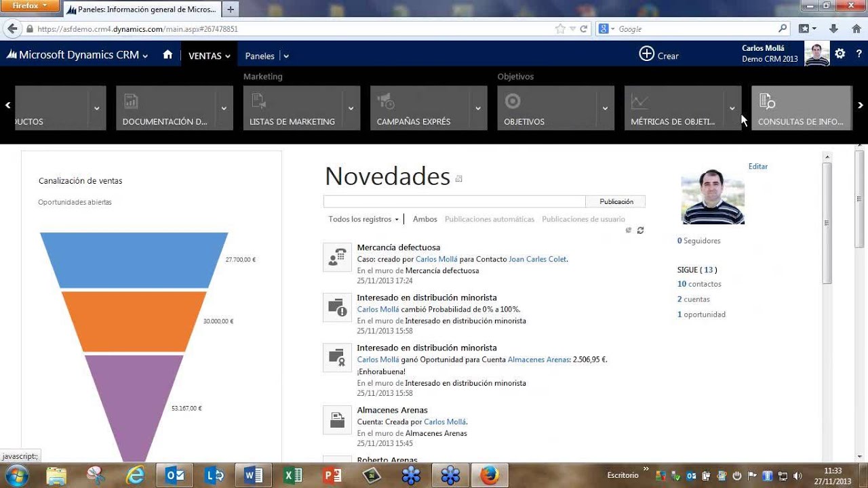Select the Ambos filter tab
This screenshot has width=868, height=488.
coord(425,219)
